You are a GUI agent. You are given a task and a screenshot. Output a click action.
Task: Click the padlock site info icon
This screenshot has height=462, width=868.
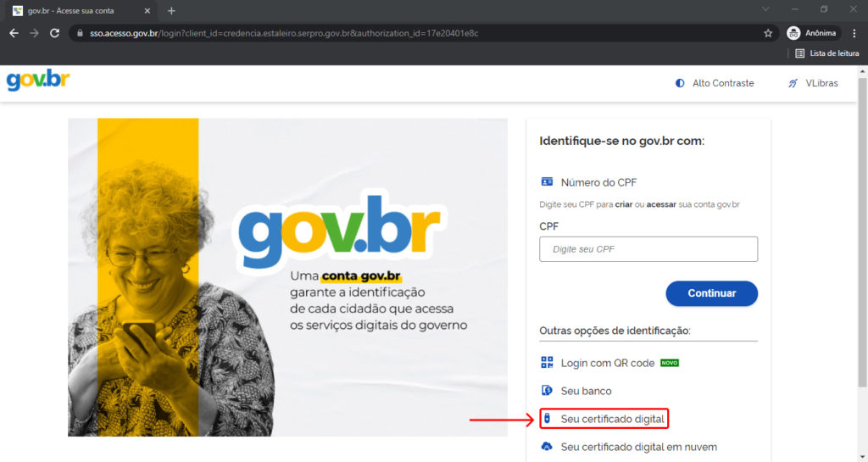tap(80, 33)
